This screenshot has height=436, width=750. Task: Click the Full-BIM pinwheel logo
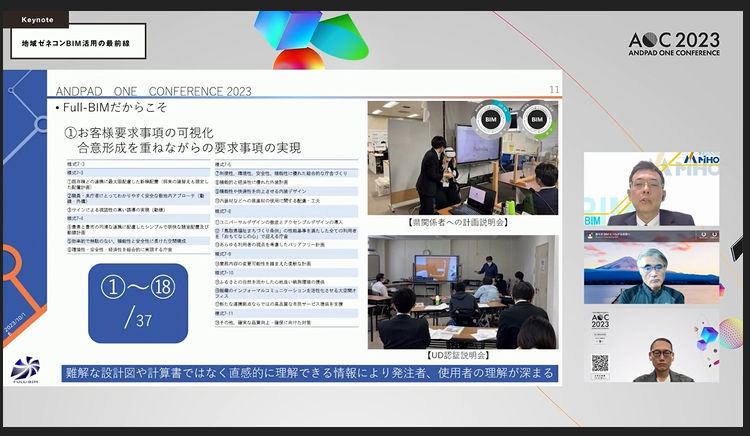(x=25, y=369)
